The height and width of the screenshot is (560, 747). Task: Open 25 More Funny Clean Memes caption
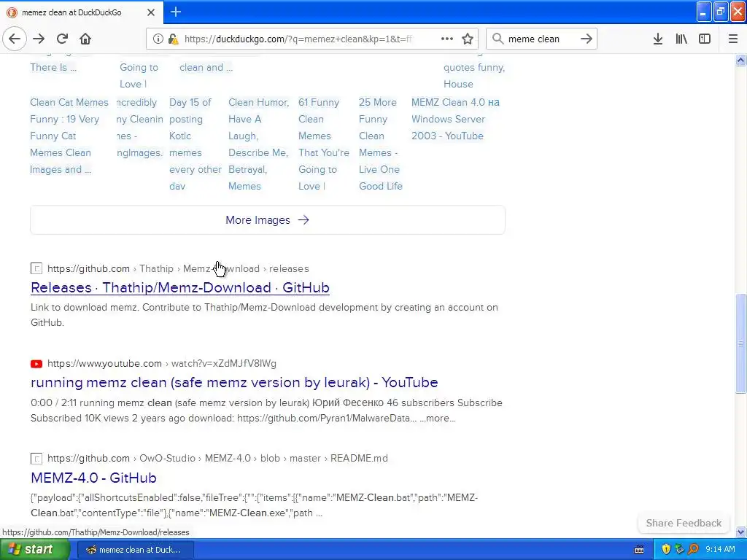(x=381, y=144)
